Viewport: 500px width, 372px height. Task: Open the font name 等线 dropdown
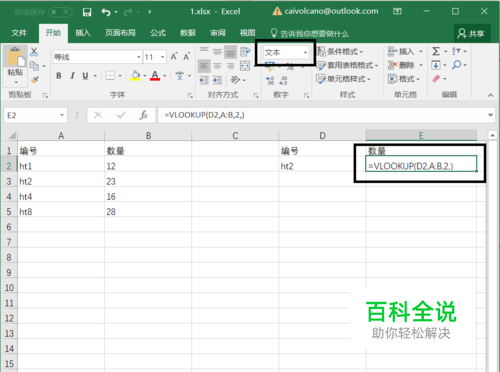click(139, 57)
